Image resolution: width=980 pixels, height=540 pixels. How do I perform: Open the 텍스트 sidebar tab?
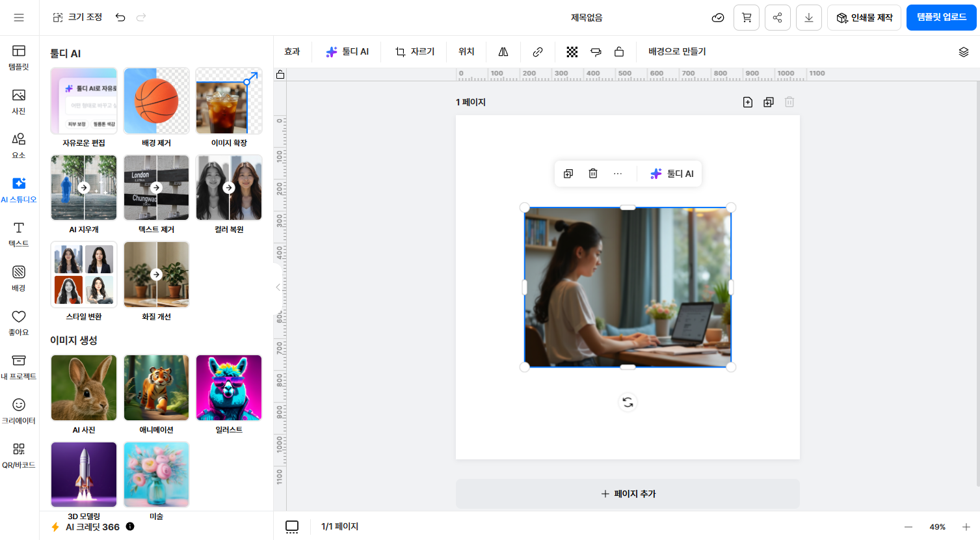19,234
